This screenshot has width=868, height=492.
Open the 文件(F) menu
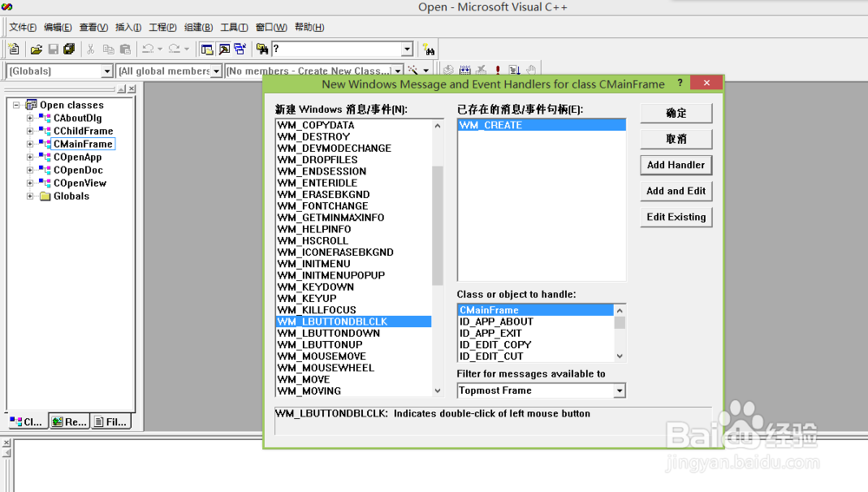[23, 27]
